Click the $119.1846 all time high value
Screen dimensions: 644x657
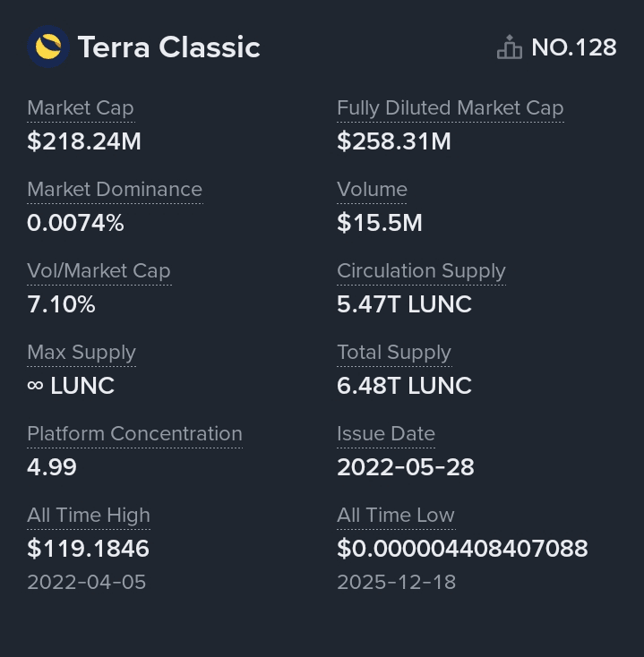click(88, 549)
